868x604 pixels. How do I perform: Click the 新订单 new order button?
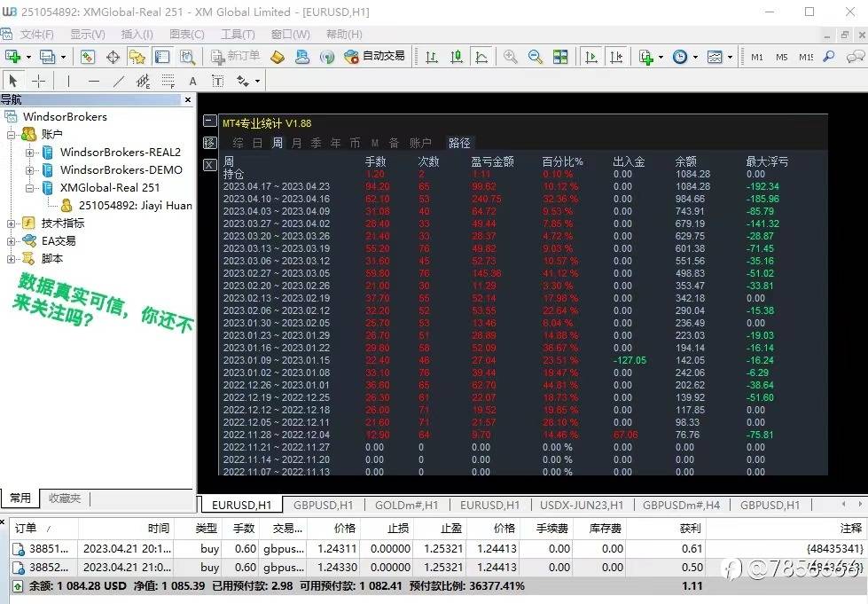235,57
